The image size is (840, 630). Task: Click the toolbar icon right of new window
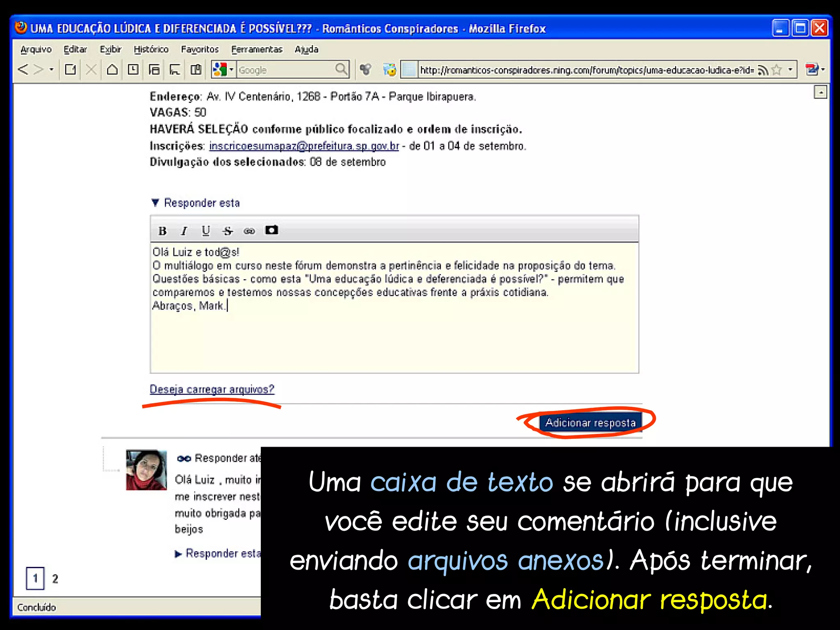click(x=175, y=70)
